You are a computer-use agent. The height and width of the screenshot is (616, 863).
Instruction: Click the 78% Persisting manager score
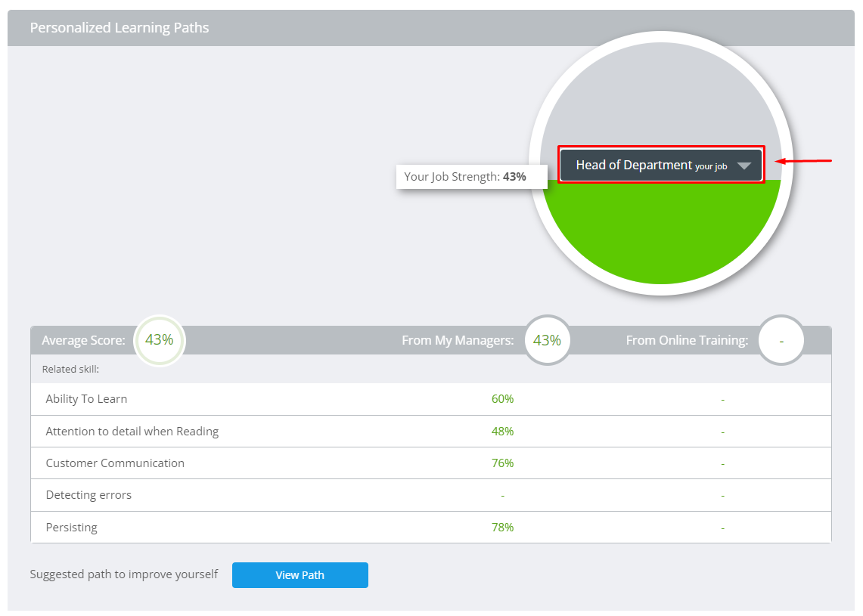(x=502, y=528)
